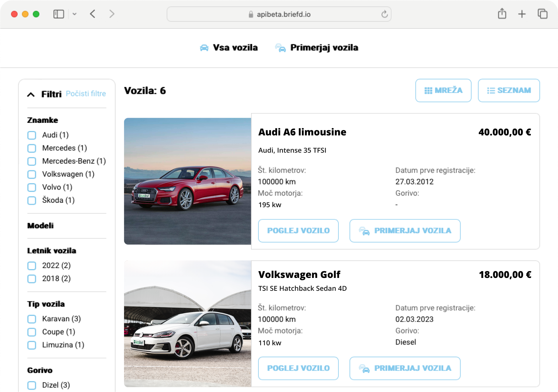Viewport: 558px width, 392px height.
Task: Show the tab overview icon
Action: pos(542,14)
